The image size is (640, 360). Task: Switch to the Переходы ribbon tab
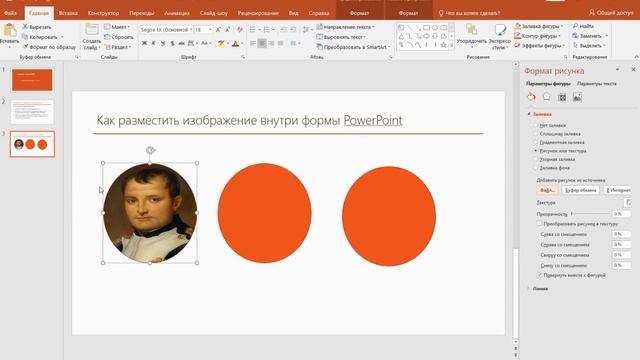tap(142, 13)
